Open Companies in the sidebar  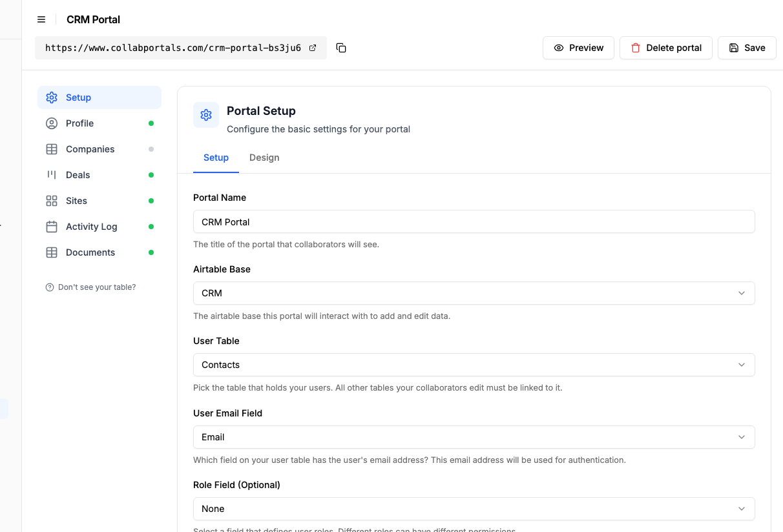pyautogui.click(x=99, y=149)
